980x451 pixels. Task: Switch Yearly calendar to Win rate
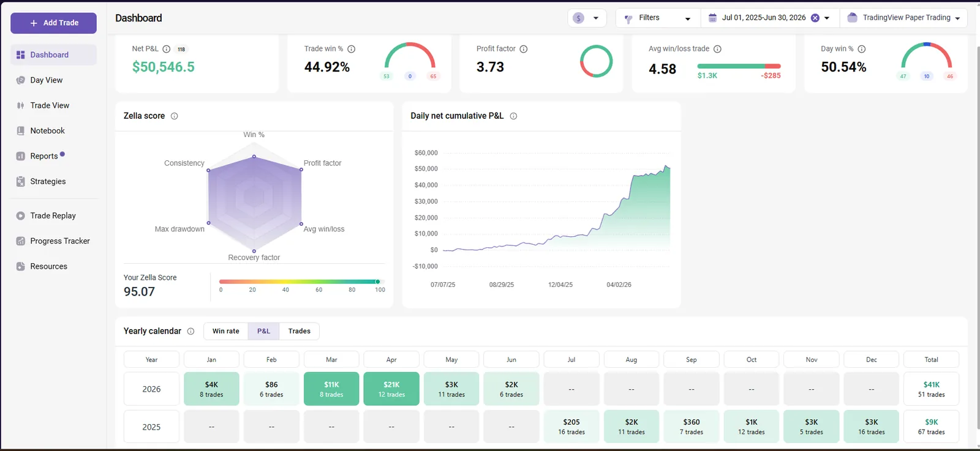pos(226,332)
